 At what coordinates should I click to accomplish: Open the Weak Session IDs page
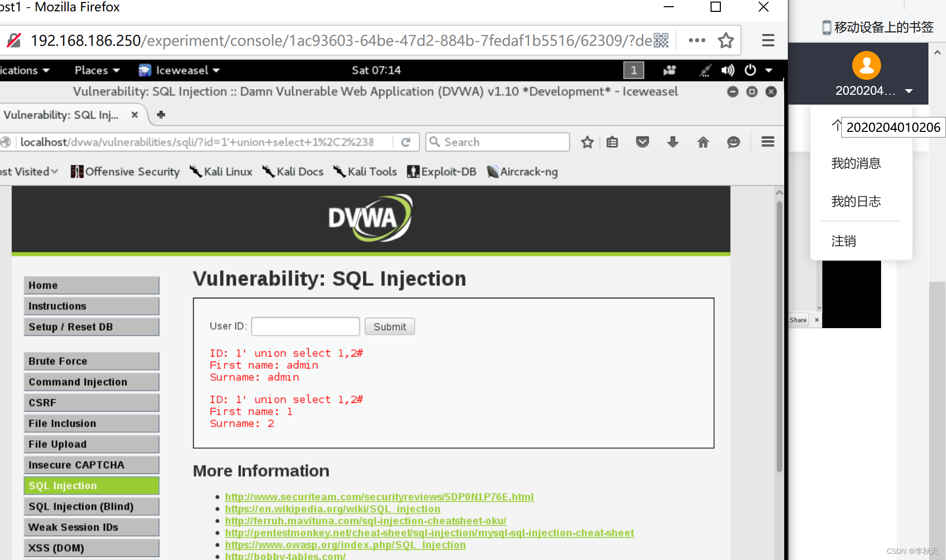[91, 527]
